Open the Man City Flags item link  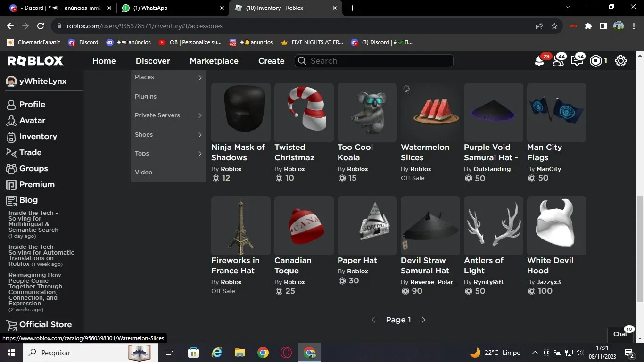click(545, 152)
